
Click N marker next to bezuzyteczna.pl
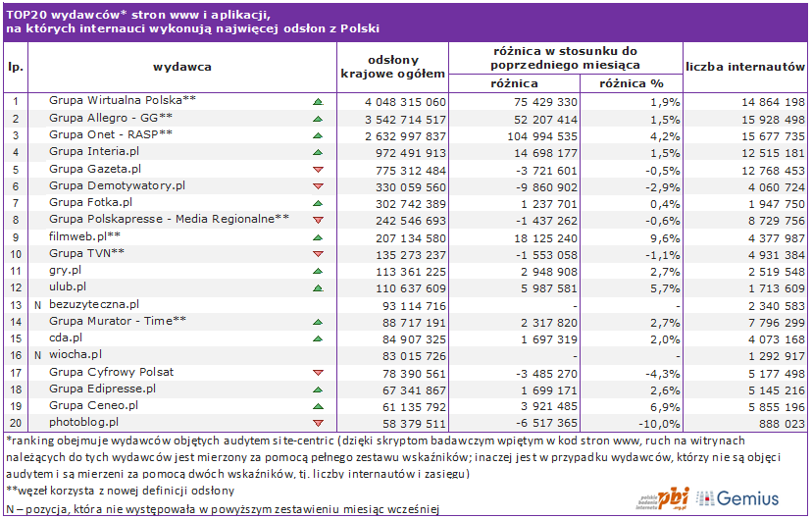tap(37, 305)
